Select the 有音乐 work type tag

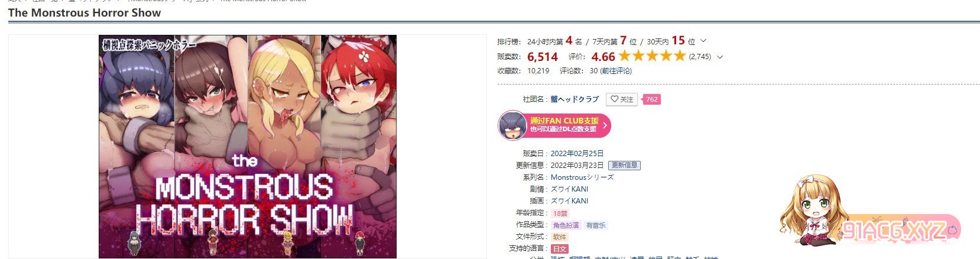[x=596, y=225]
